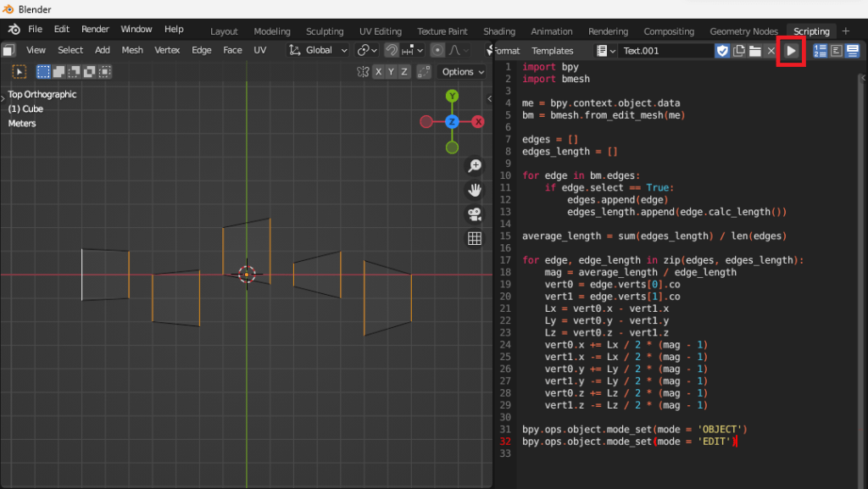Click the zoom magnifier icon in viewport
The image size is (868, 489).
(x=475, y=166)
